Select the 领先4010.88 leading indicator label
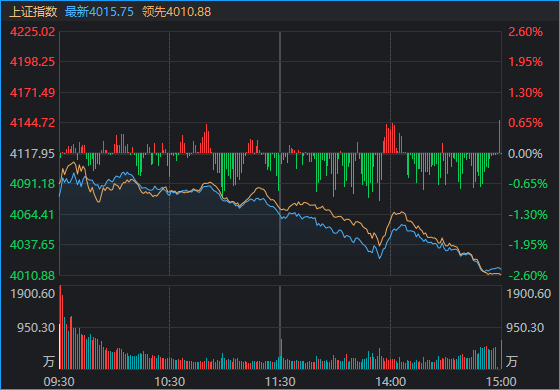The height and width of the screenshot is (390, 560). click(176, 11)
